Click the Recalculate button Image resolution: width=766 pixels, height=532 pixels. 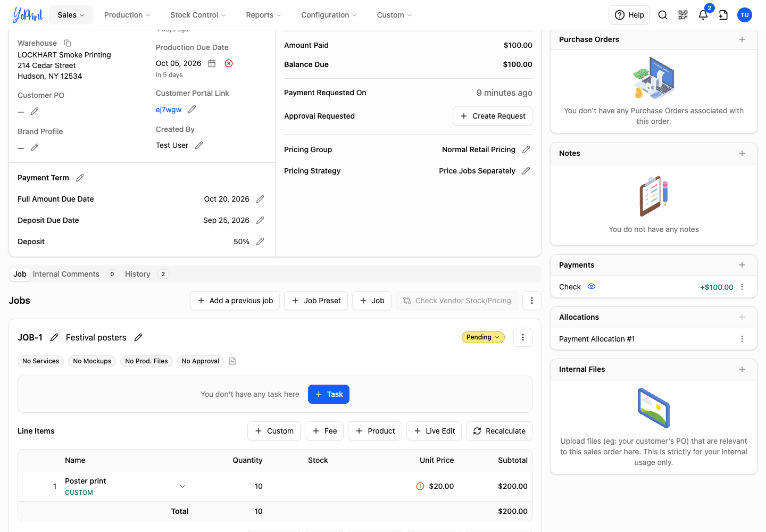click(499, 431)
